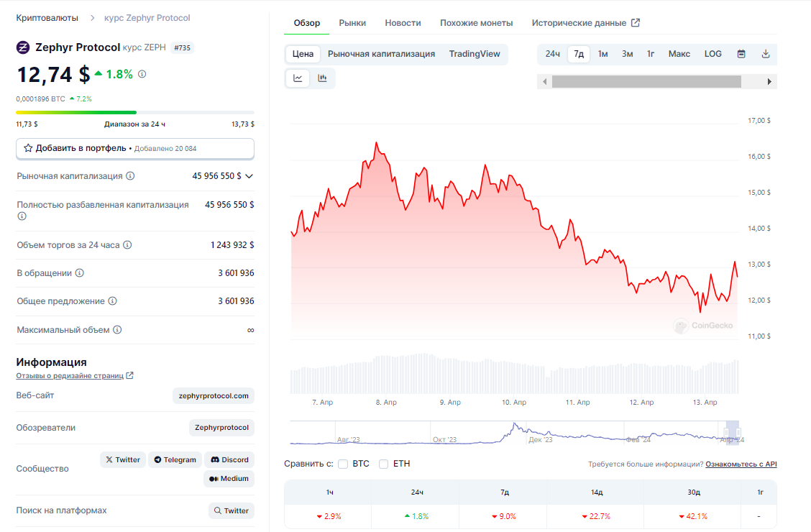Click the external link icon next to Исторические данные
The image size is (811, 532).
(x=636, y=23)
